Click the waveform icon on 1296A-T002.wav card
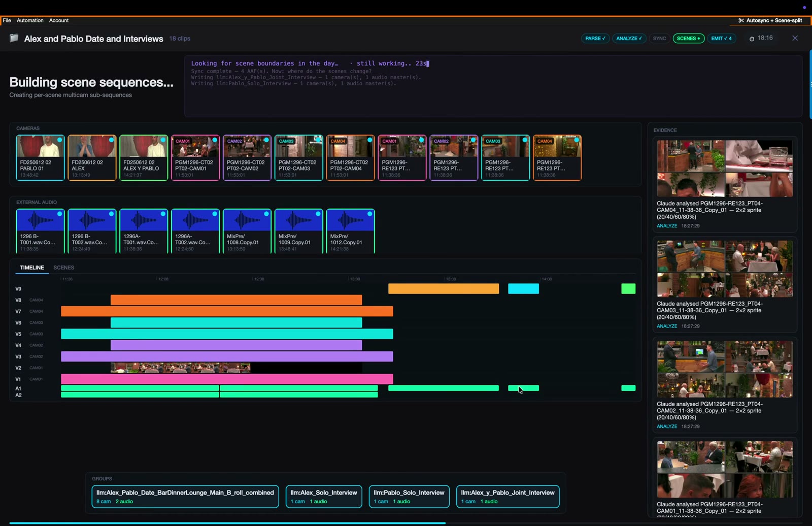812x526 pixels. 195,220
